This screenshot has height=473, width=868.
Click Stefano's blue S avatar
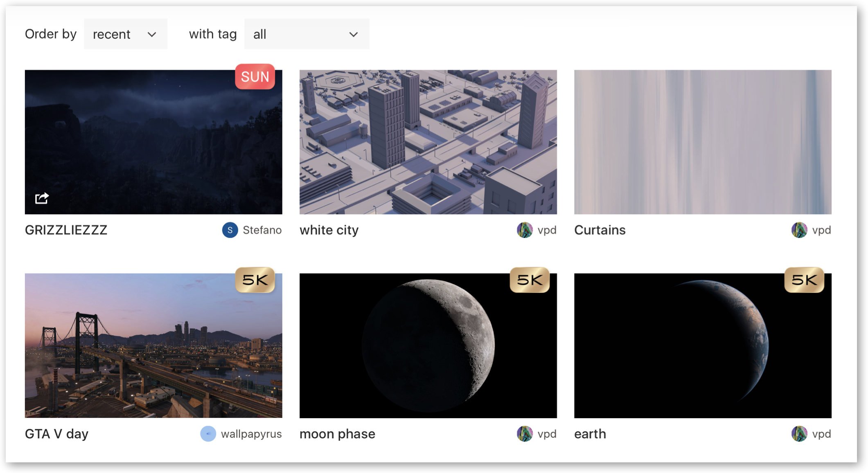pos(230,230)
